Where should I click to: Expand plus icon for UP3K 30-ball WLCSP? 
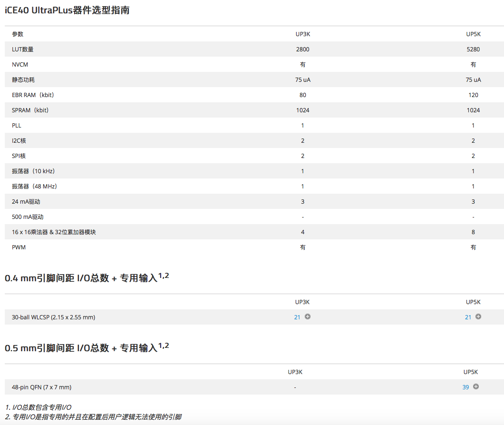pyautogui.click(x=308, y=316)
